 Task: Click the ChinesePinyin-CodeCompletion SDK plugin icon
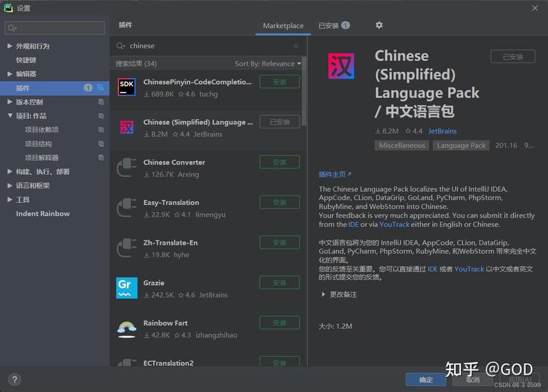(x=127, y=87)
